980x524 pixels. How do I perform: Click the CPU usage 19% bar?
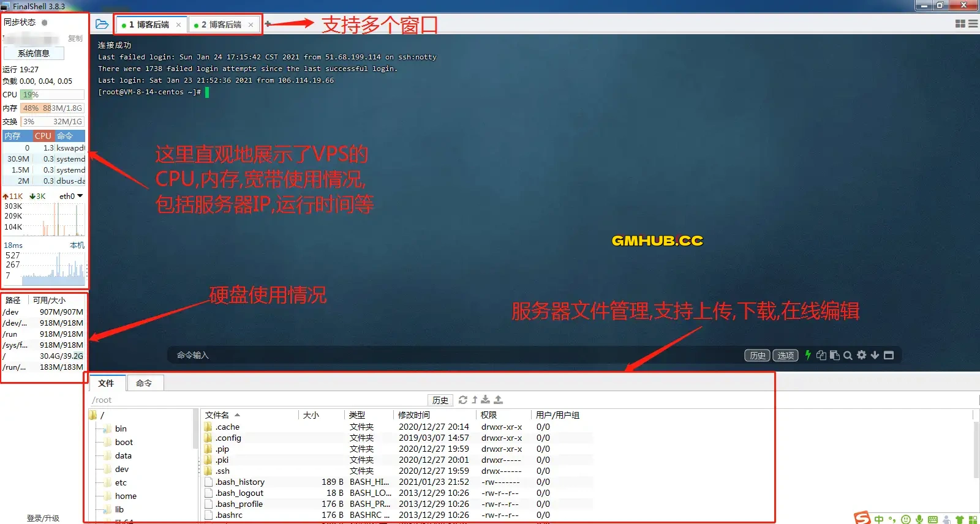(52, 95)
